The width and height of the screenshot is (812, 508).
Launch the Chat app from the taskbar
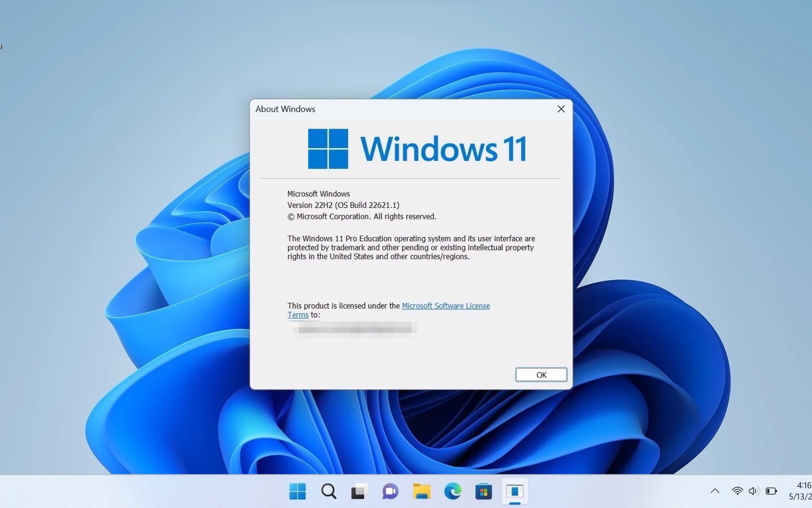pos(390,491)
